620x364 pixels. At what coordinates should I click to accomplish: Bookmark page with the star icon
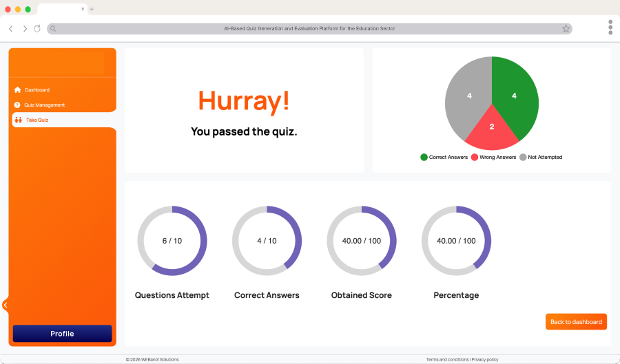coord(566,29)
